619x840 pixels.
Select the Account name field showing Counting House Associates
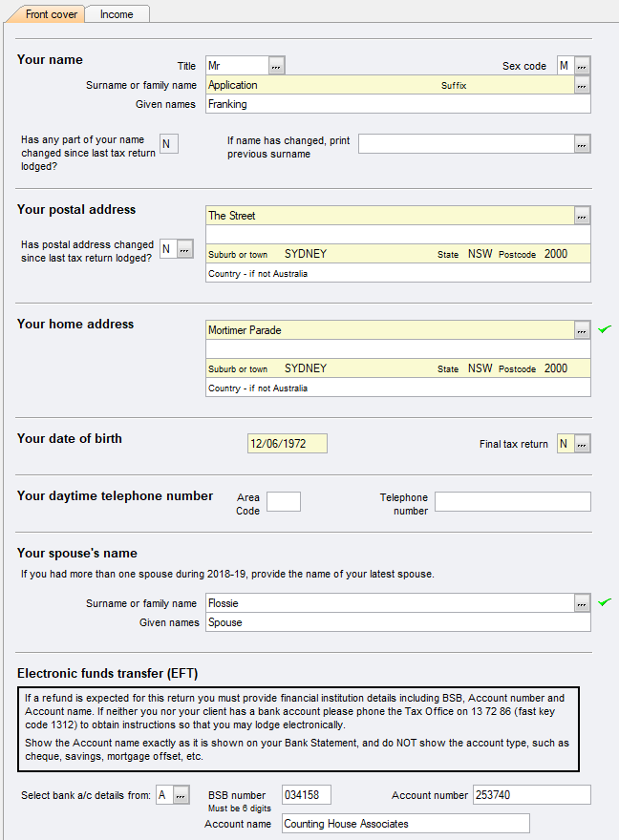[x=405, y=823]
